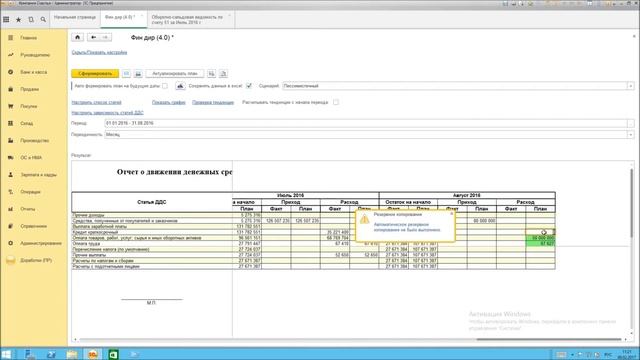Click the save diskette icon in report toolbar
The height and width of the screenshot is (360, 640).
click(x=138, y=73)
